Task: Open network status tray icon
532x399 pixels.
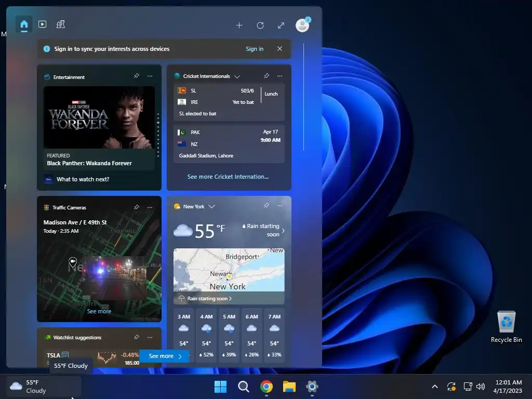Action: [468, 387]
